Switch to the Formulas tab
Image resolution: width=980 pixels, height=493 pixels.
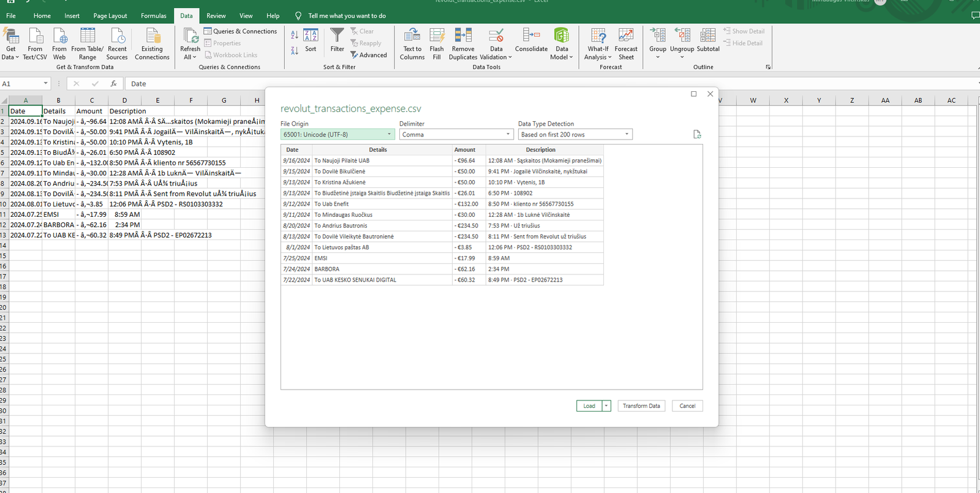pos(154,16)
